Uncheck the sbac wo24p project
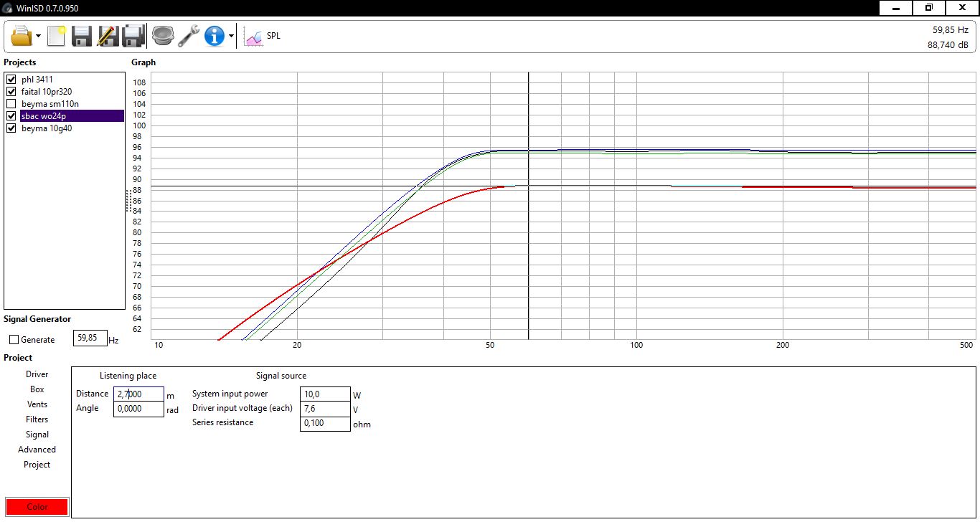The image size is (980, 522). point(11,116)
